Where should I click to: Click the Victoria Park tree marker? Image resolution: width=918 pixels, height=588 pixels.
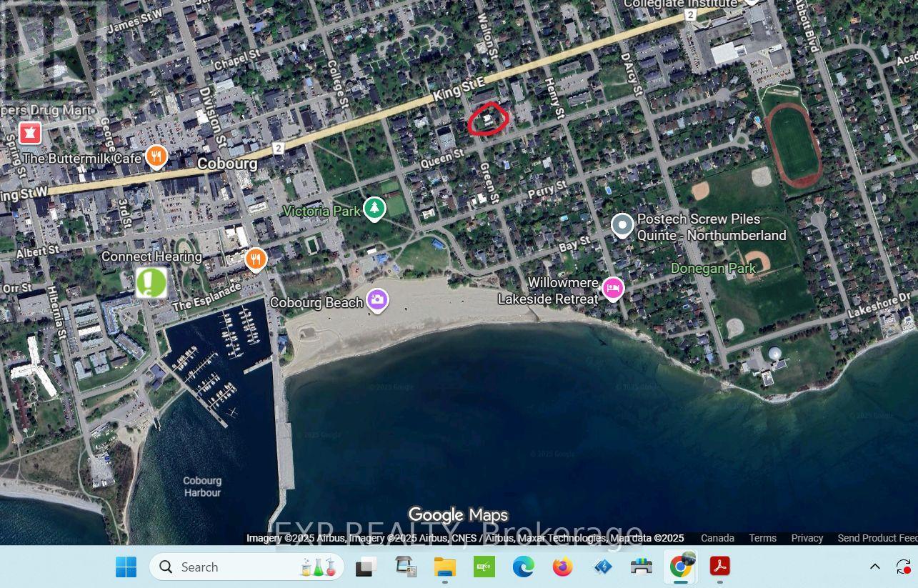point(374,209)
